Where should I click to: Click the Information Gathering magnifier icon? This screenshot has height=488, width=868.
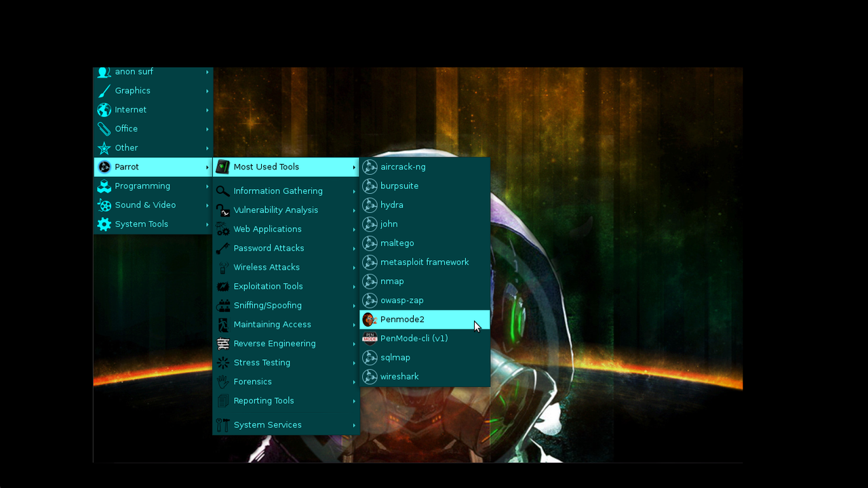click(x=222, y=191)
